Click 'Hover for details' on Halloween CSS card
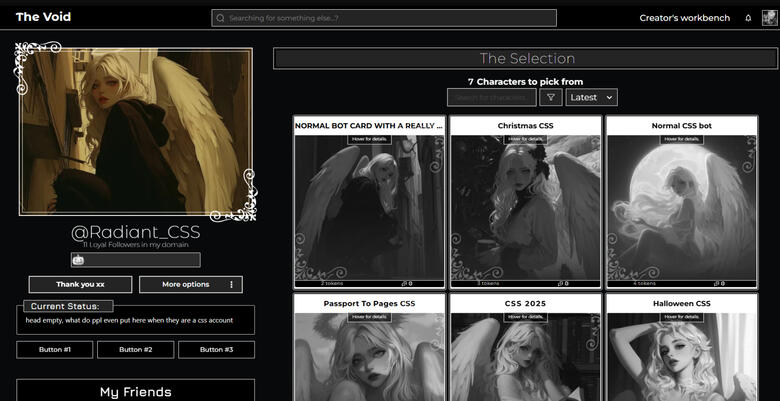 coord(682,317)
